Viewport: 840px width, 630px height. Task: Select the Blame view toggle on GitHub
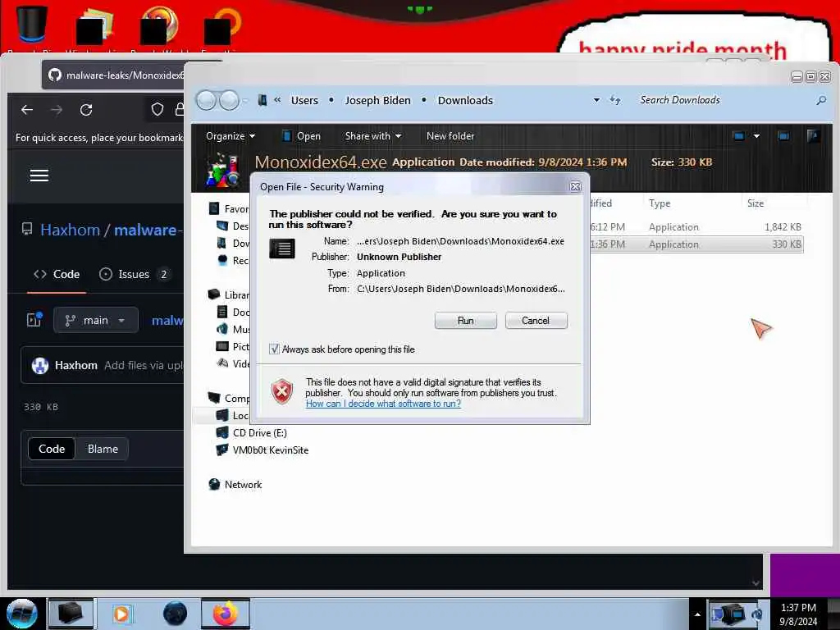(x=103, y=449)
